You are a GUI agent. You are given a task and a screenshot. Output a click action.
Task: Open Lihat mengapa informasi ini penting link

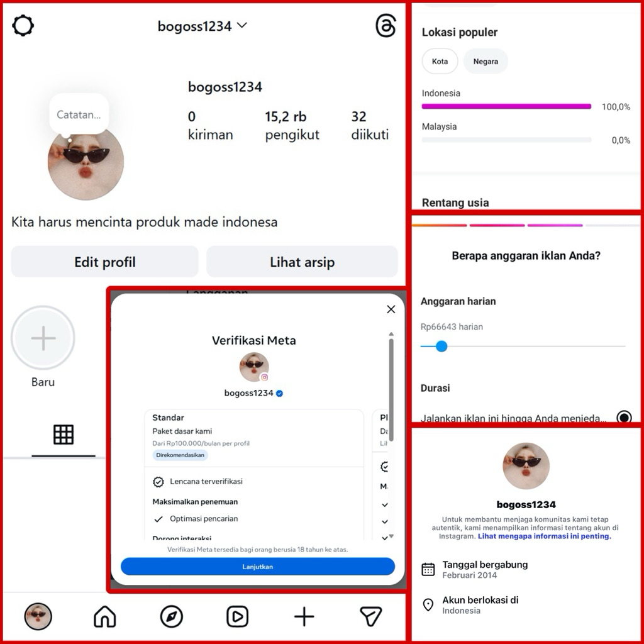(544, 536)
